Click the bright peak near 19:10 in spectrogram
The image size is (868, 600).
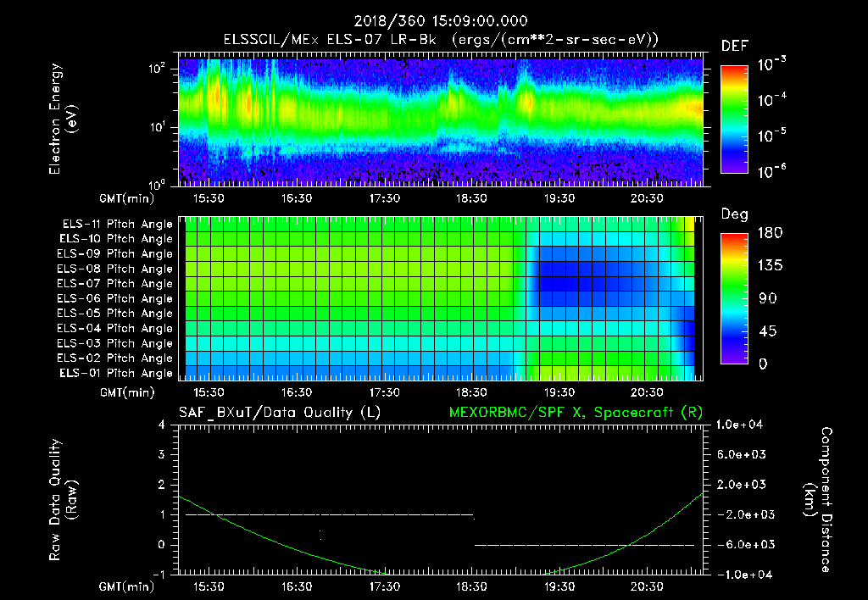526,101
